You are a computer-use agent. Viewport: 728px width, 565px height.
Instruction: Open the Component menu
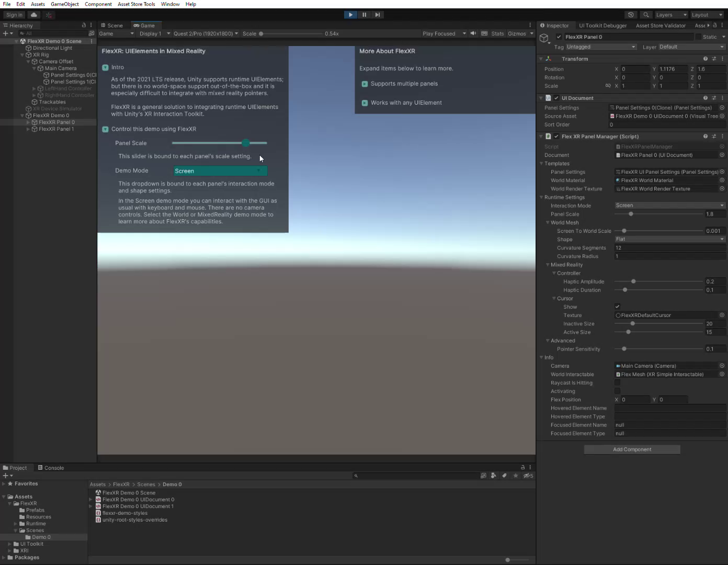(x=98, y=4)
